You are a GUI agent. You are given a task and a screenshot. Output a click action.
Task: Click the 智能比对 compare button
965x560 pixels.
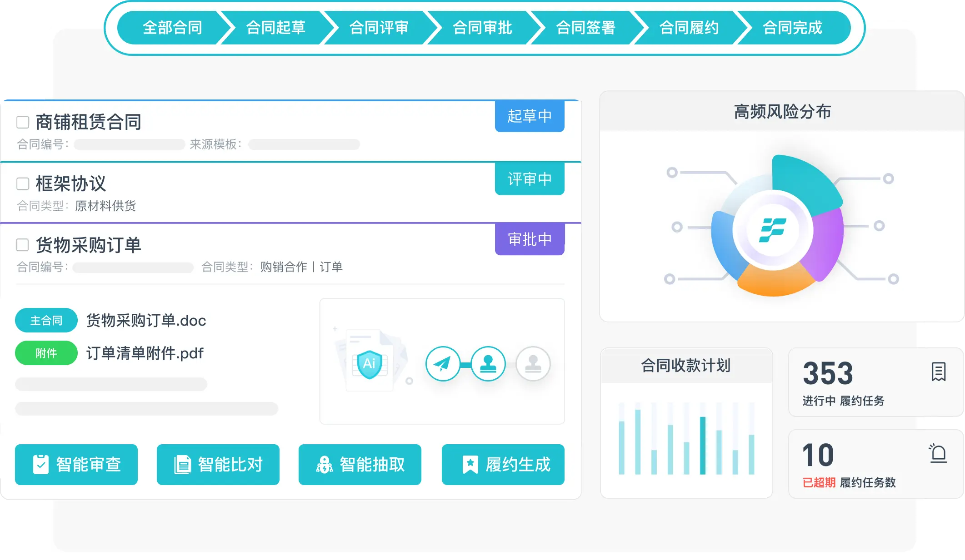pyautogui.click(x=218, y=465)
